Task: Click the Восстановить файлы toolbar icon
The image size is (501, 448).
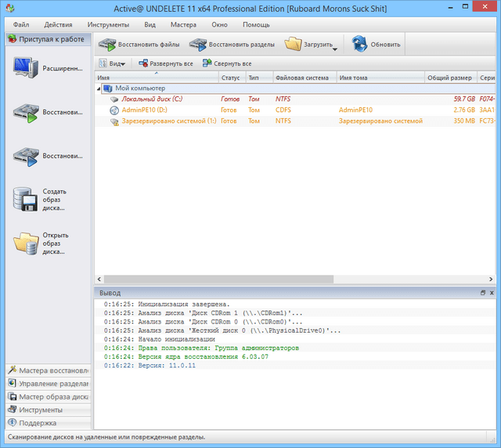Action: coord(107,45)
